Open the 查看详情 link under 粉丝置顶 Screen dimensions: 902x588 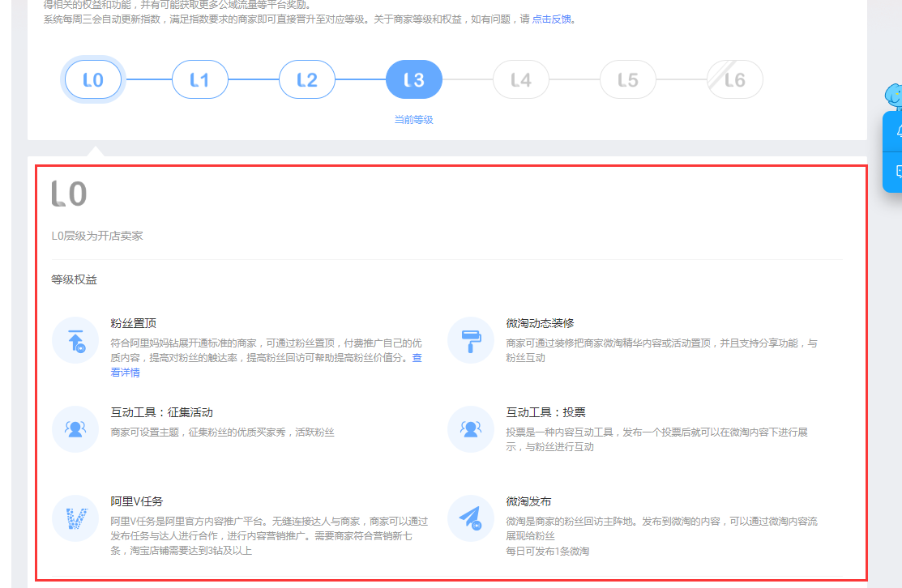(x=125, y=373)
